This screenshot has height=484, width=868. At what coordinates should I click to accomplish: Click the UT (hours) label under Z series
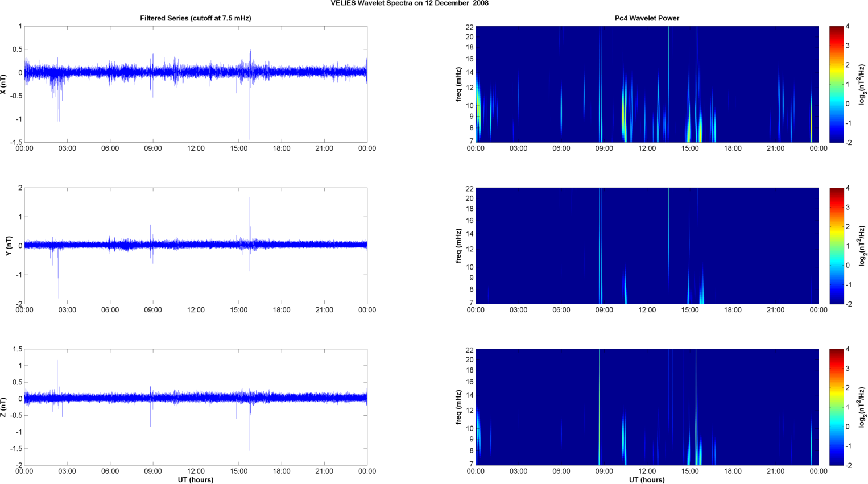click(195, 480)
